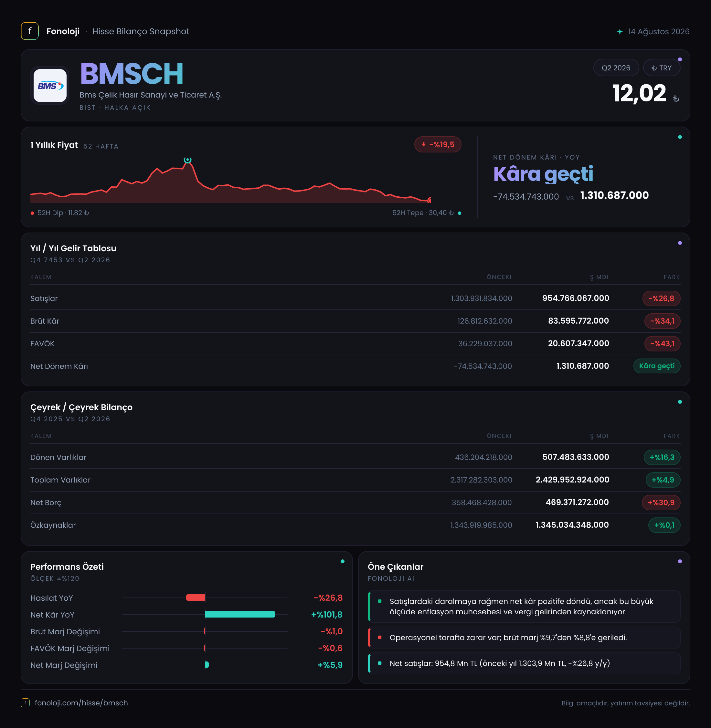Viewport: 711px width, 728px height.
Task: Click the TRY currency pill
Action: (x=661, y=68)
